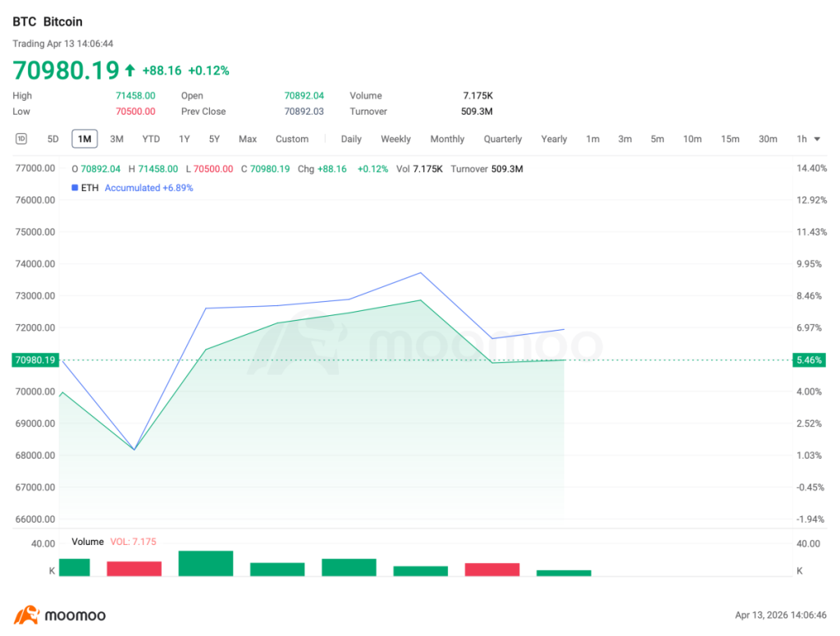Click the first red volume bar

coord(134,568)
